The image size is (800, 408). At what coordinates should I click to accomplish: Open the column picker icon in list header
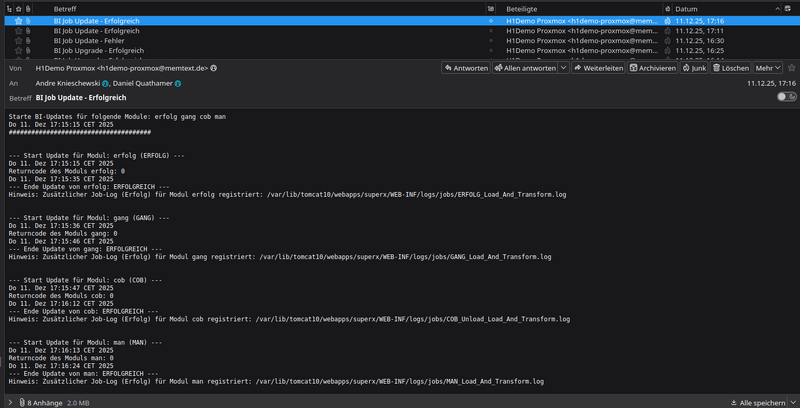click(x=789, y=8)
